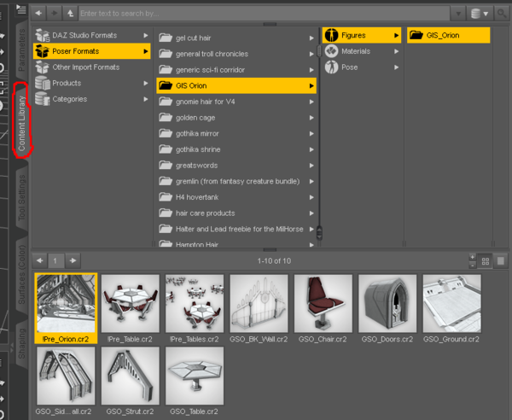This screenshot has width=512, height=420.
Task: Select the Pose category
Action: pyautogui.click(x=362, y=67)
